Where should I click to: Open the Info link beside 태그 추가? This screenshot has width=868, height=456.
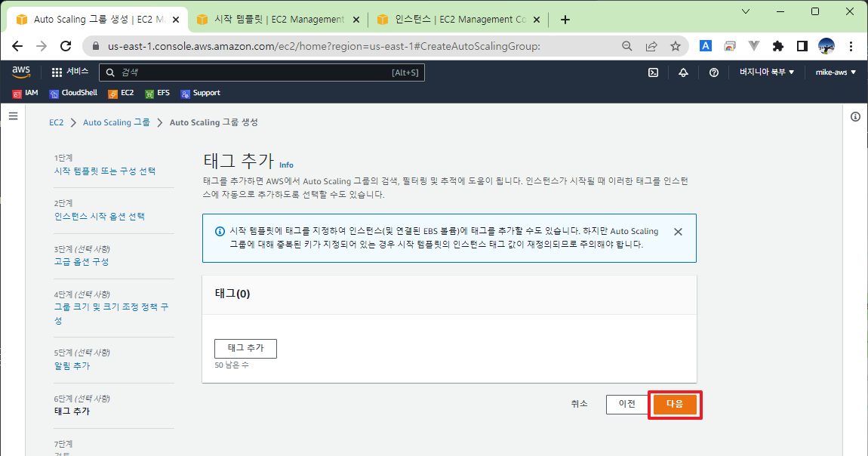pyautogui.click(x=286, y=165)
